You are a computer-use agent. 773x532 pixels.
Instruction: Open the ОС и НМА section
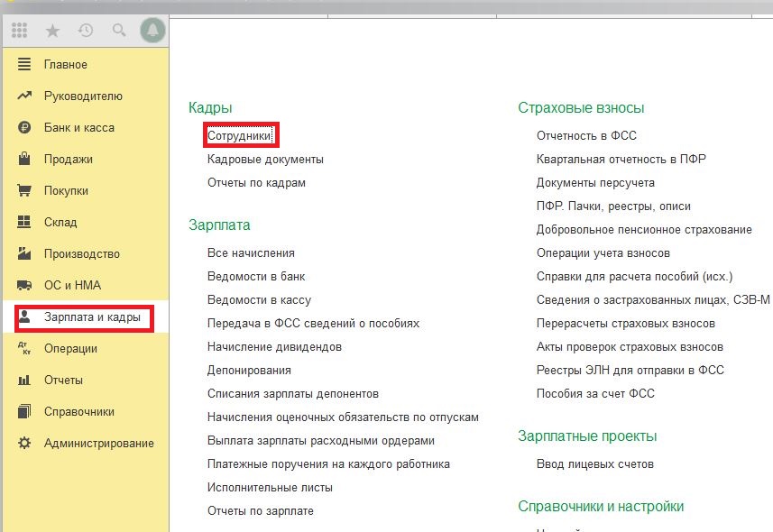click(x=72, y=286)
